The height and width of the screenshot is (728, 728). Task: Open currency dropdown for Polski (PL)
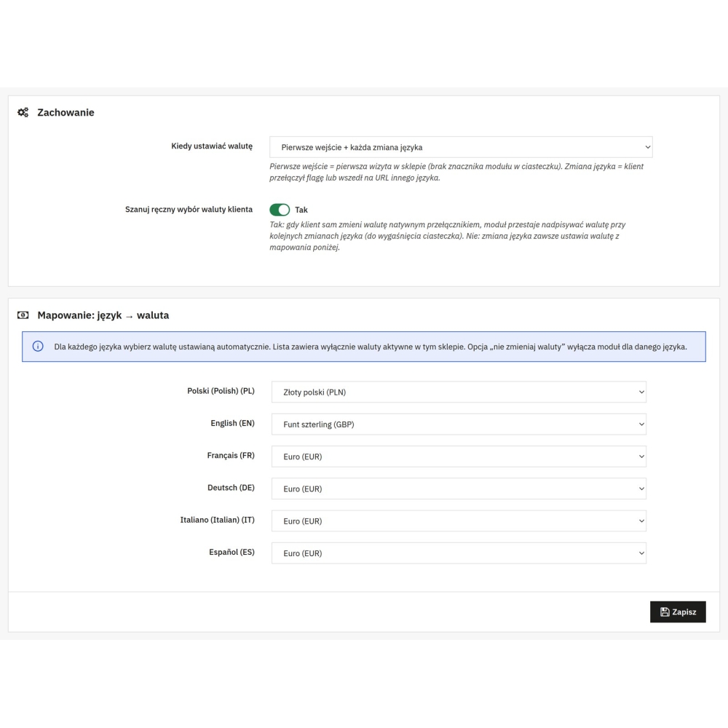point(459,392)
